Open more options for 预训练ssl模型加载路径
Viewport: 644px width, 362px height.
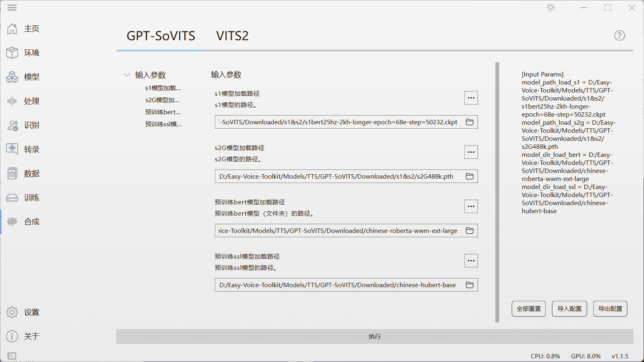[x=471, y=261]
